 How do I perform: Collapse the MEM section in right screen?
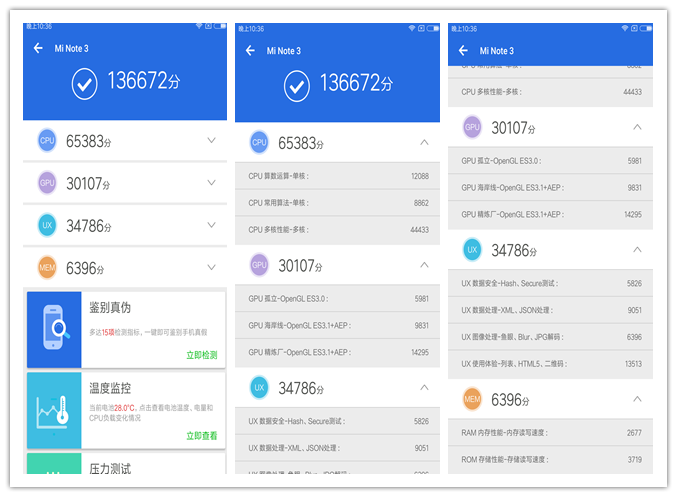coord(637,399)
